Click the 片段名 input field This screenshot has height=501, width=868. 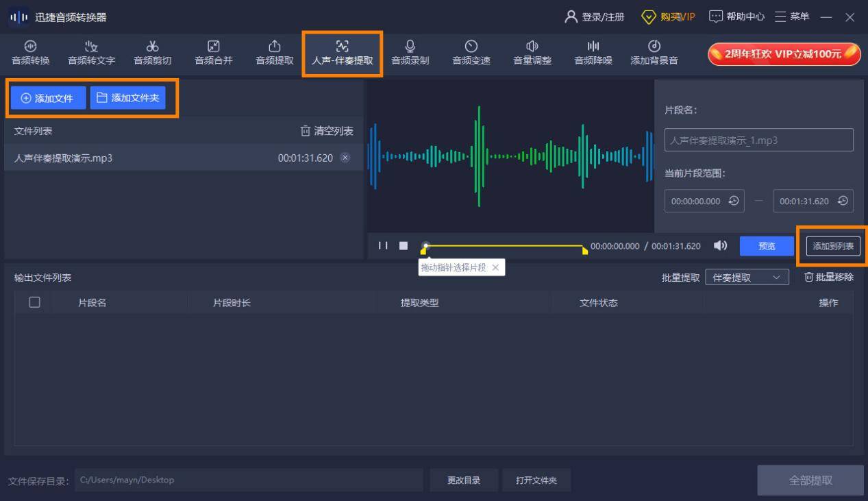(x=759, y=140)
